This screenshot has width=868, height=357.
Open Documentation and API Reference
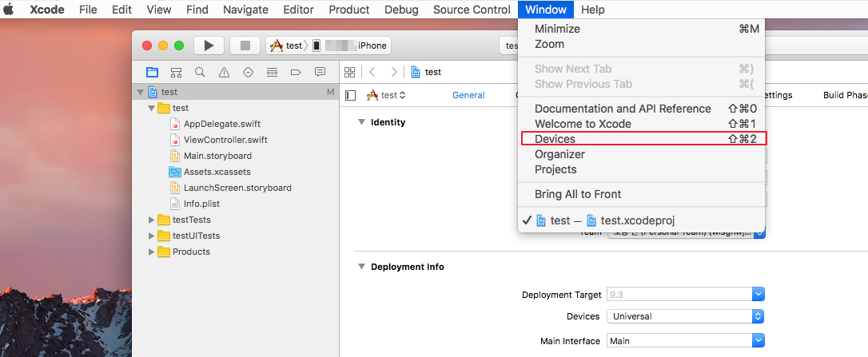642,109
